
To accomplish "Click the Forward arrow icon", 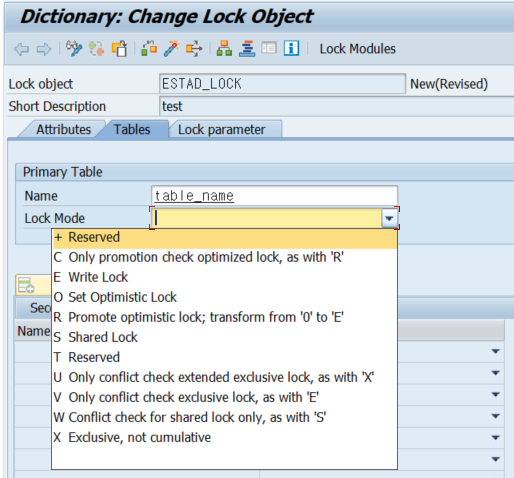I will [44, 49].
